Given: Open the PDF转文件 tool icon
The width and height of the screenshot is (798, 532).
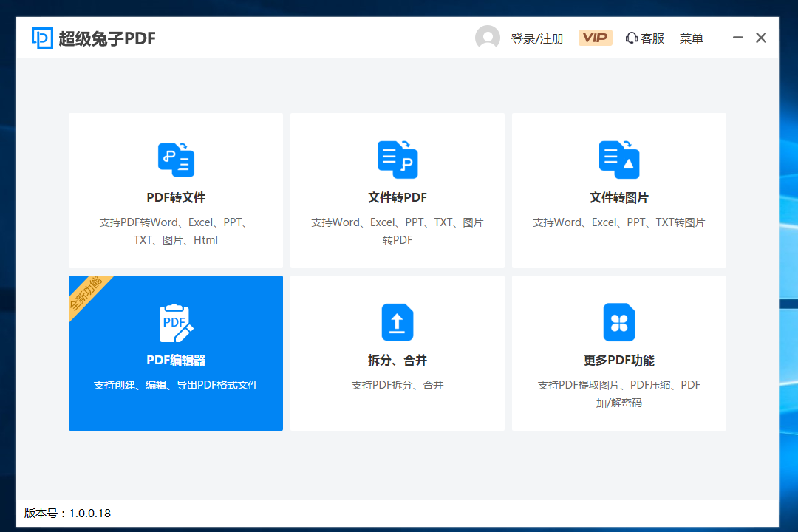Looking at the screenshot, I should [175, 160].
